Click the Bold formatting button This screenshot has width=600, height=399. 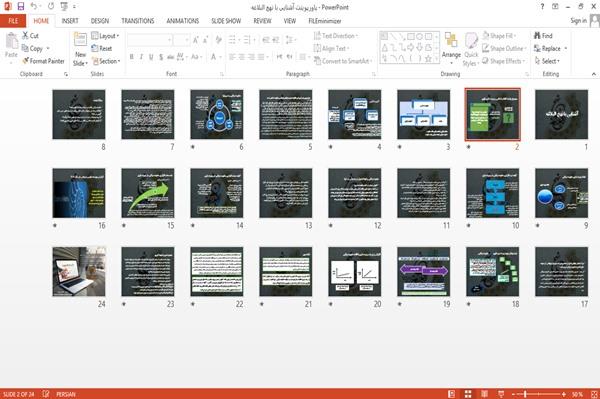132,57
